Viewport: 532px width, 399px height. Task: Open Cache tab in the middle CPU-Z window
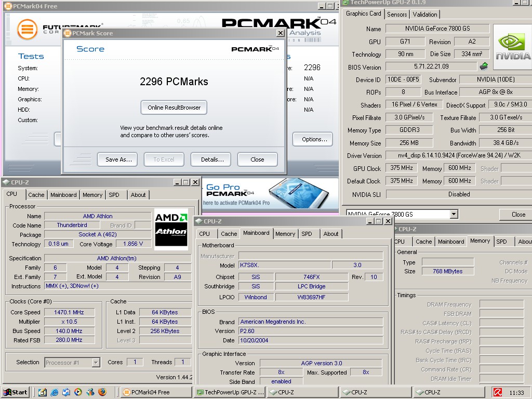click(229, 234)
